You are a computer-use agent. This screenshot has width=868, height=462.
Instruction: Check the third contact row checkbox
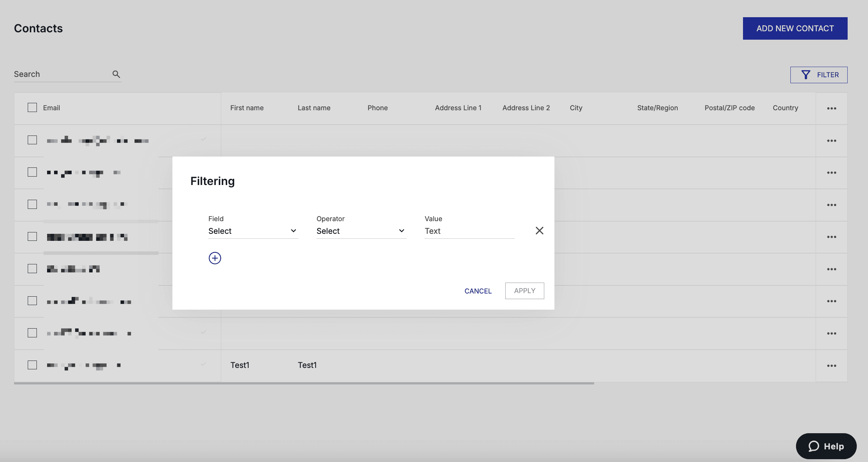[32, 204]
